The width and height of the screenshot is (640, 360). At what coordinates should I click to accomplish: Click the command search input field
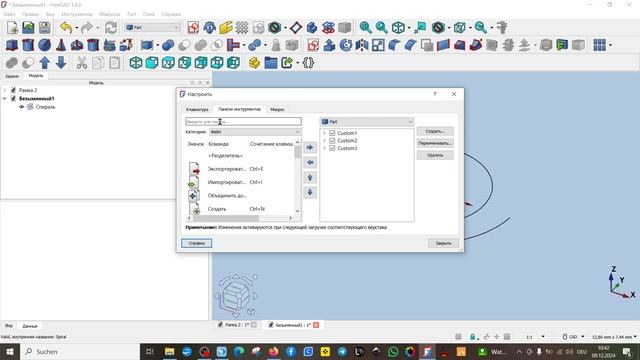[x=243, y=121]
